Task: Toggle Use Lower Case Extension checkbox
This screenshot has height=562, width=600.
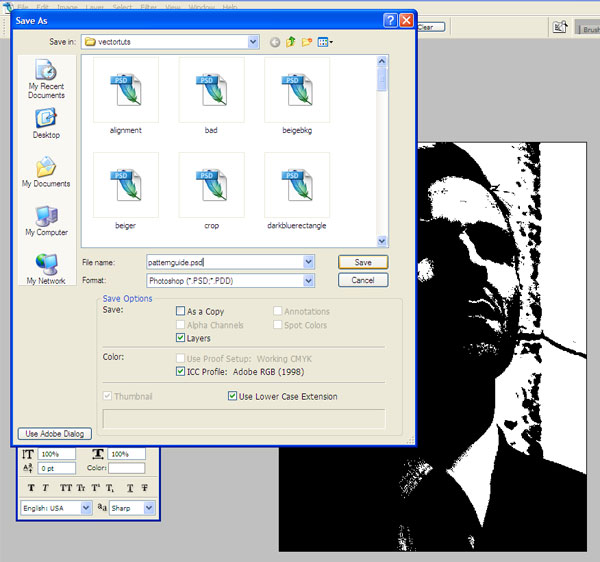Action: (x=233, y=397)
